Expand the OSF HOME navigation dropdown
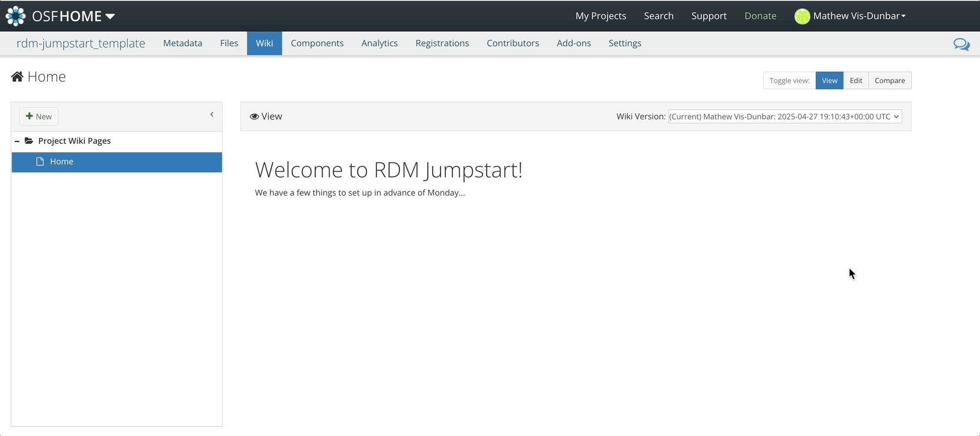Viewport: 980px width, 436px height. pos(110,16)
